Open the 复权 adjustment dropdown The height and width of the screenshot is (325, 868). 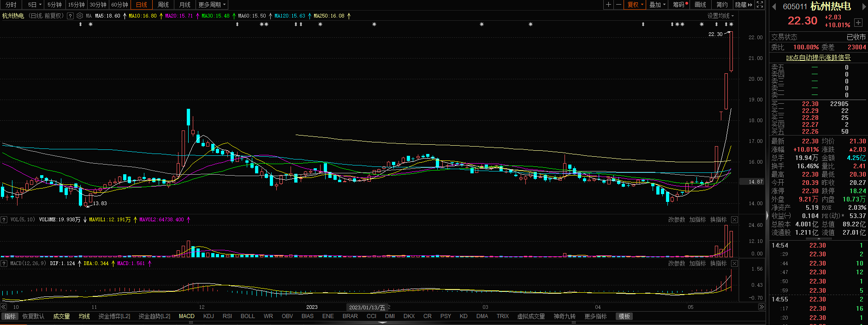(x=636, y=5)
